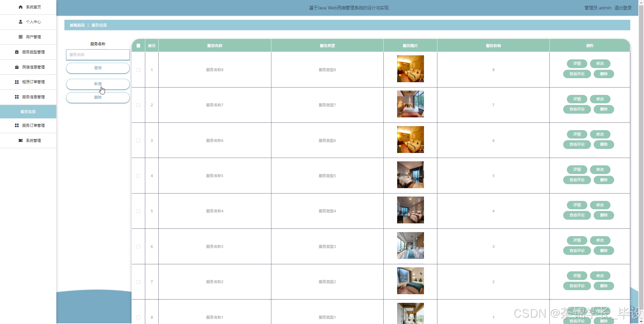
Task: Open 民宿信息管理 in the sidebar
Action: point(28,67)
